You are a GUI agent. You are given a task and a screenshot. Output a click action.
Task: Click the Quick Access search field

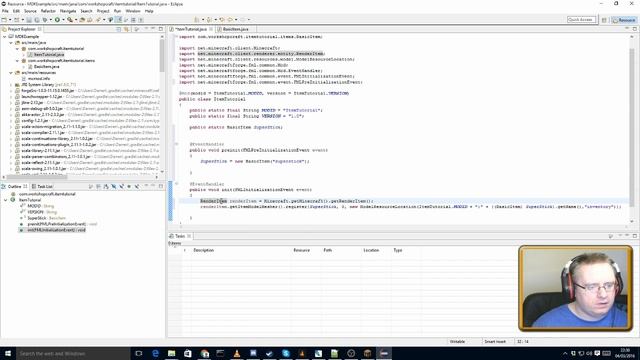(x=581, y=20)
